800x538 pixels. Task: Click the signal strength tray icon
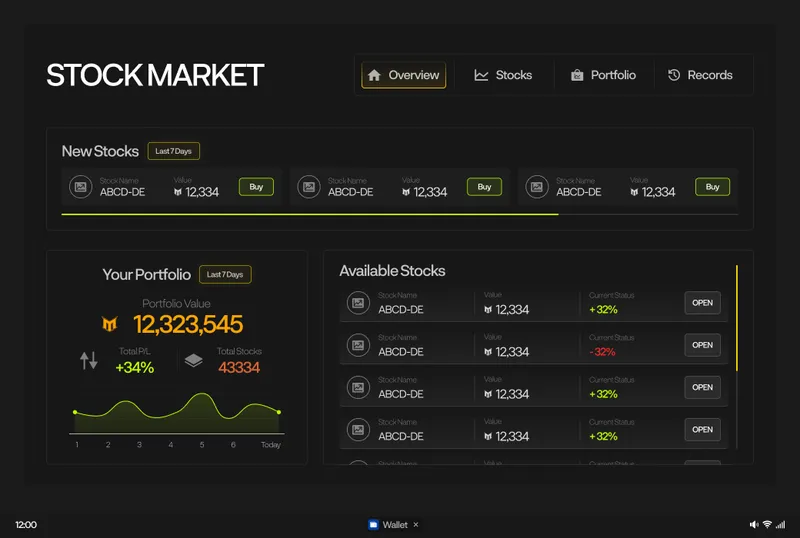pyautogui.click(x=781, y=524)
